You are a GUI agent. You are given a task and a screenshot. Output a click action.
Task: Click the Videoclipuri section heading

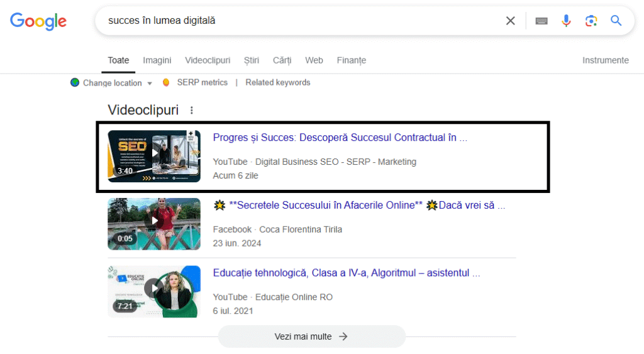[x=143, y=110]
